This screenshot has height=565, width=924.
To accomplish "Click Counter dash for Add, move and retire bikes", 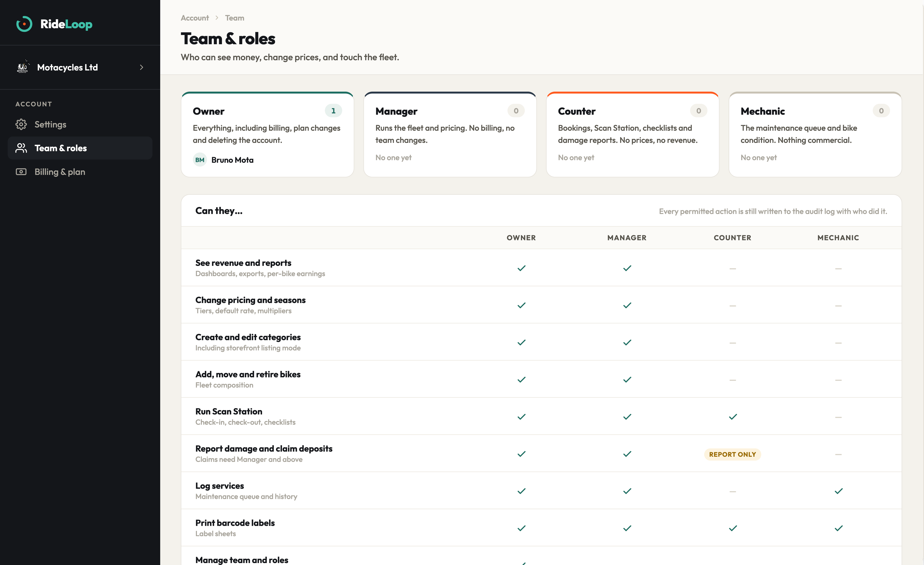I will click(733, 380).
